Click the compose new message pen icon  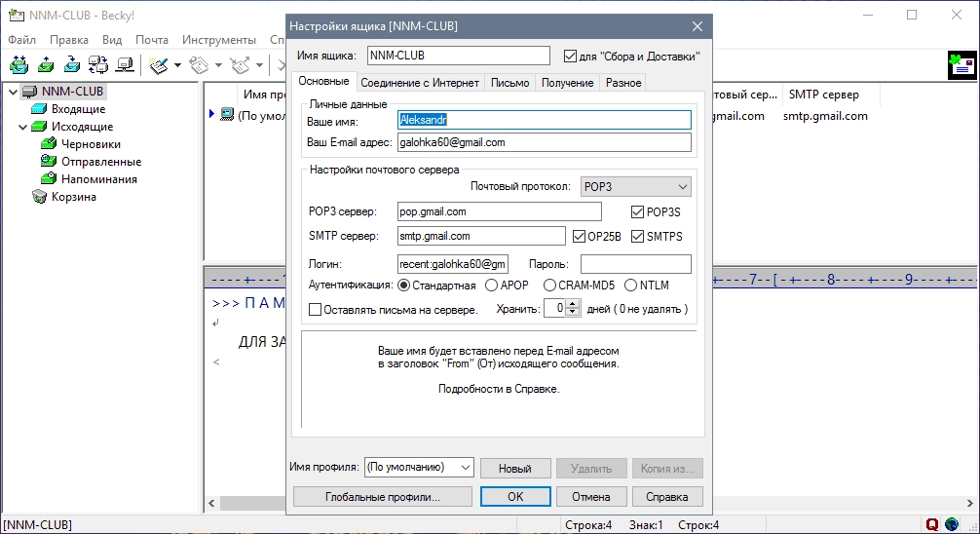click(x=159, y=65)
